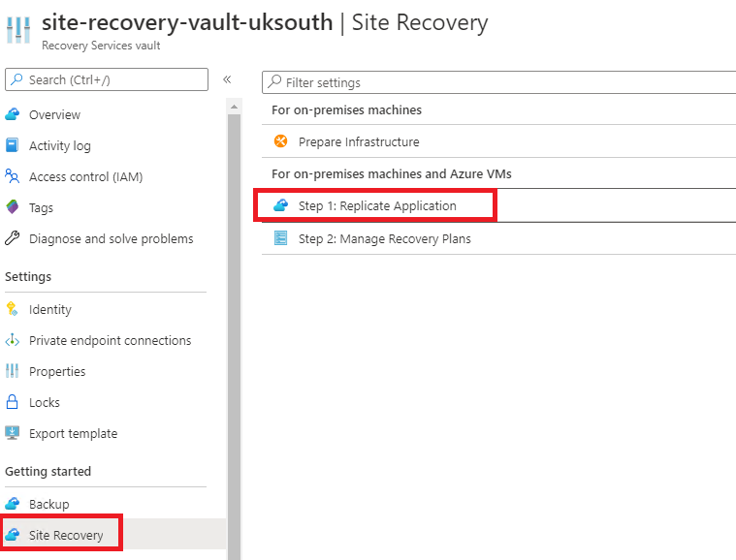Image resolution: width=736 pixels, height=560 pixels.
Task: Click the Recovery Services vault header icon
Action: (18, 29)
